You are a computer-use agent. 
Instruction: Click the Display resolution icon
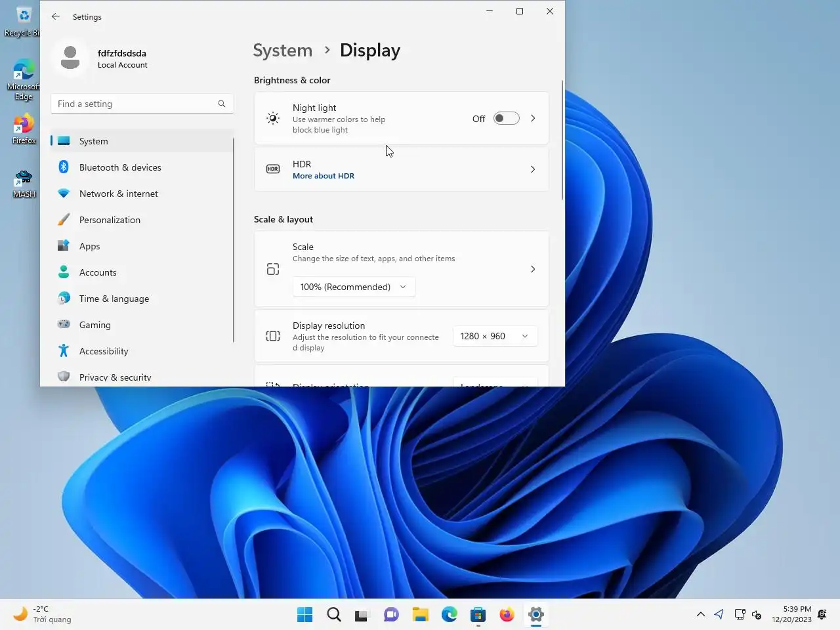point(273,336)
